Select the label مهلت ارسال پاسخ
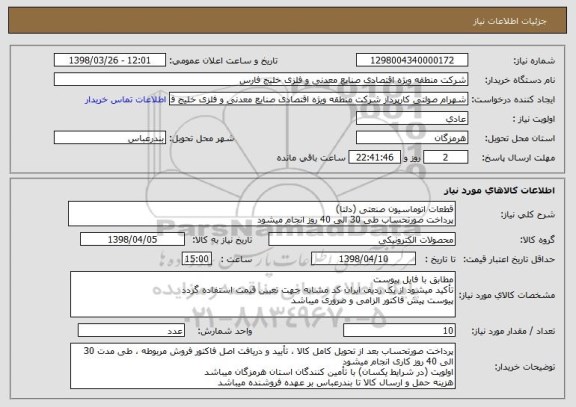 click(x=518, y=158)
